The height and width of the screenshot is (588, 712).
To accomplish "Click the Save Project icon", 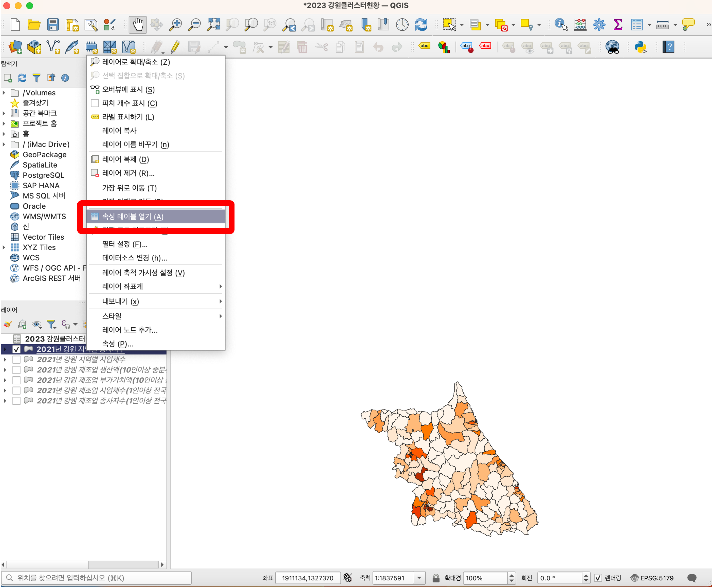I will click(x=53, y=25).
